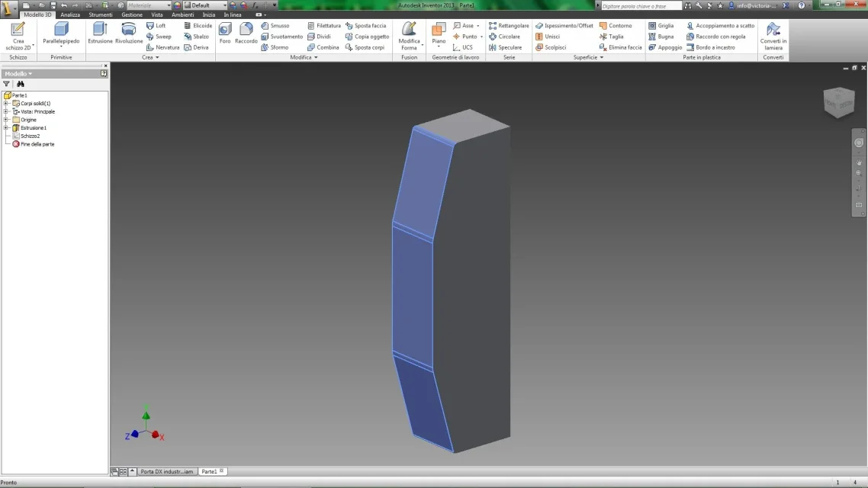Click Converti in lamiera icon
The image size is (868, 488).
pos(773,36)
